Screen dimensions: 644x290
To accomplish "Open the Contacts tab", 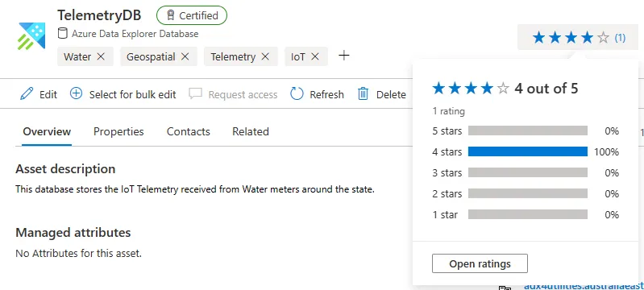I will click(188, 131).
